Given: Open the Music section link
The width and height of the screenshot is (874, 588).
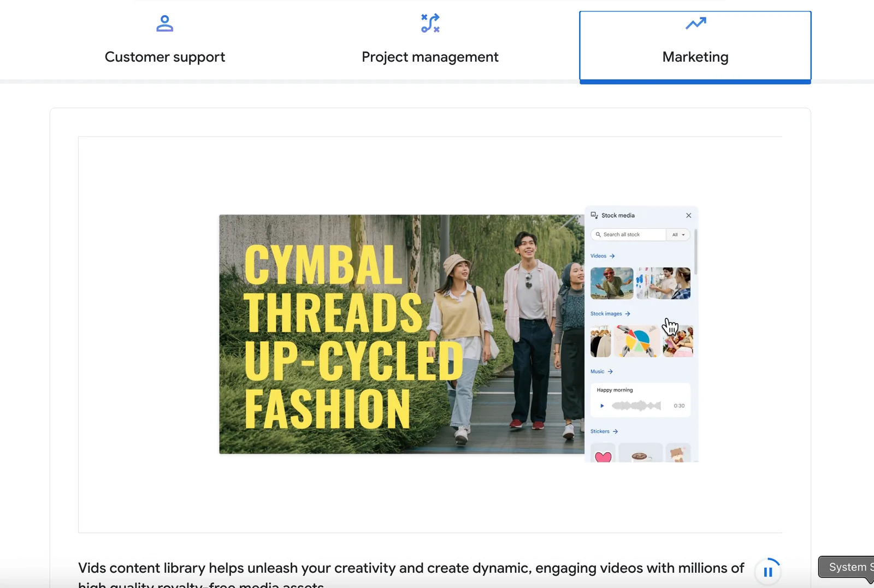Looking at the screenshot, I should coord(601,372).
